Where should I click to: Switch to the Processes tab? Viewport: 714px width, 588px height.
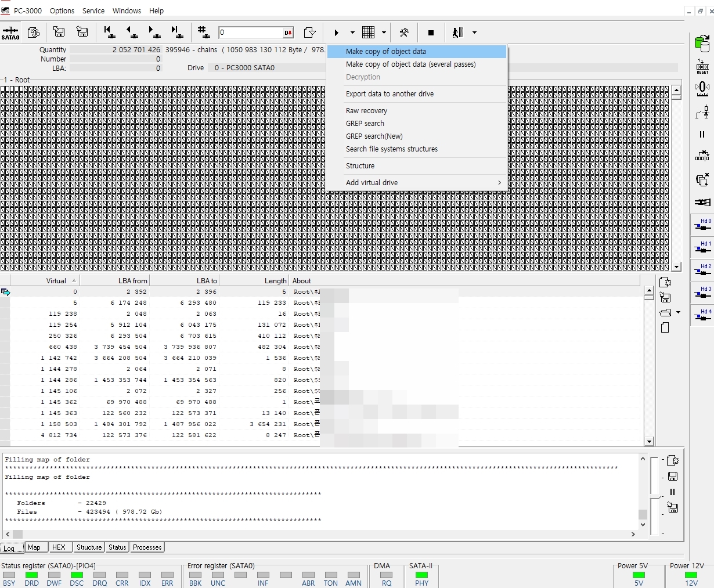tap(147, 547)
